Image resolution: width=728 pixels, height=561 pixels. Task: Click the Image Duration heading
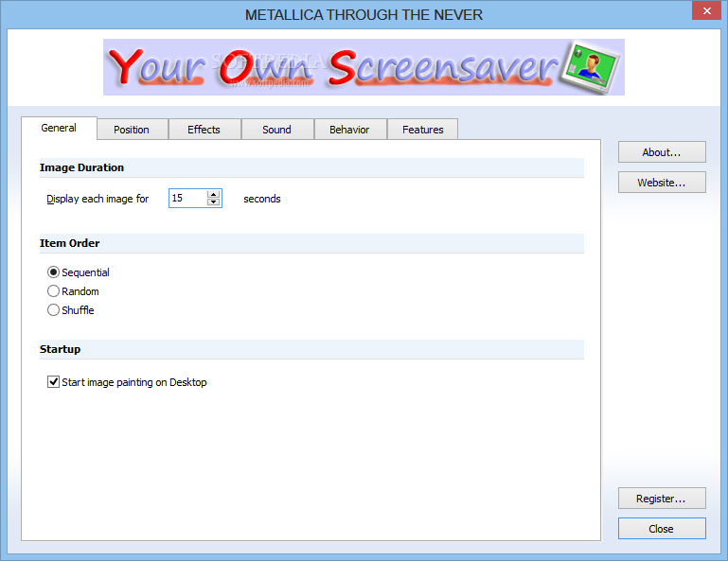[81, 167]
